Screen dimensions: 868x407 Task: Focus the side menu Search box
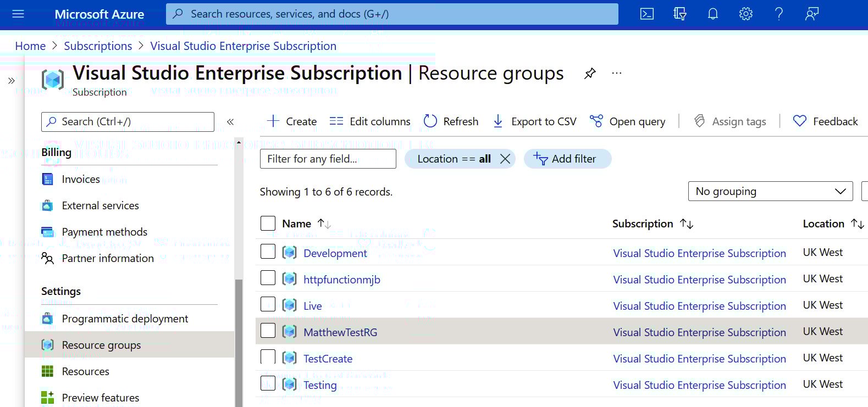(x=128, y=122)
